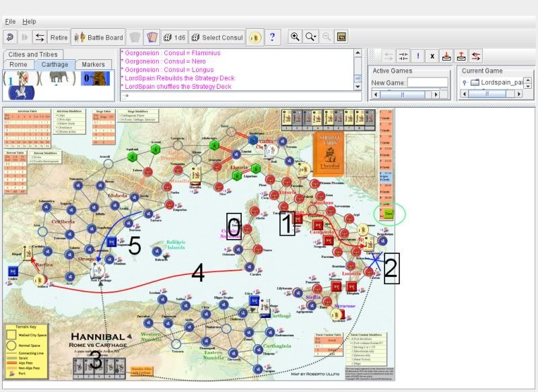Image resolution: width=538 pixels, height=392 pixels.
Task: Pick the blue Pegasus round piece
Action: [22, 93]
